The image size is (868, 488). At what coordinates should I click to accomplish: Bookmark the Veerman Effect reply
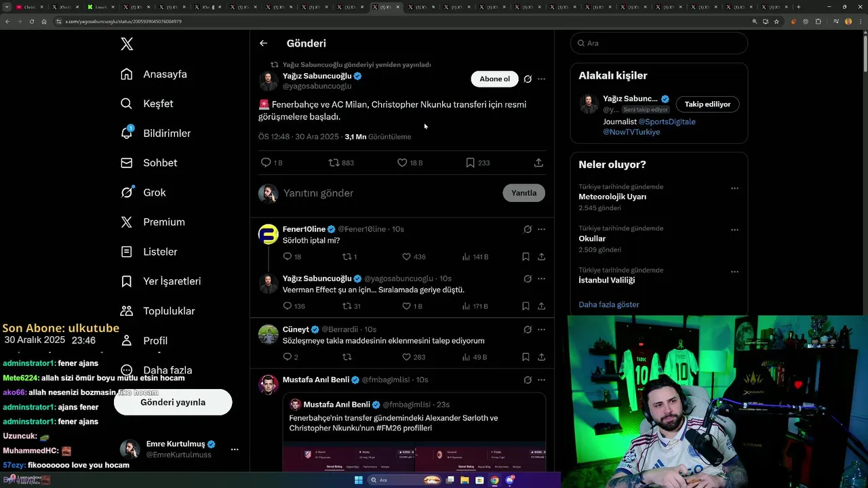pos(526,306)
